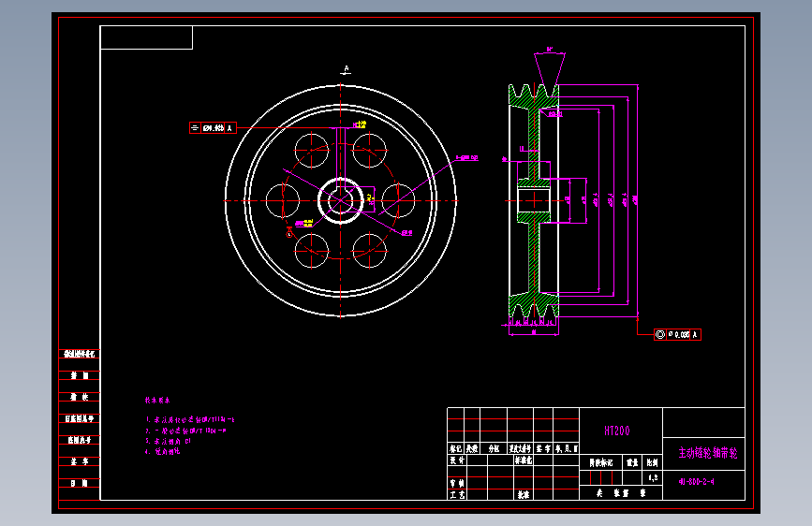The height and width of the screenshot is (526, 812).
Task: Click the 底图总号 cell in margin strip
Action: coord(80,440)
